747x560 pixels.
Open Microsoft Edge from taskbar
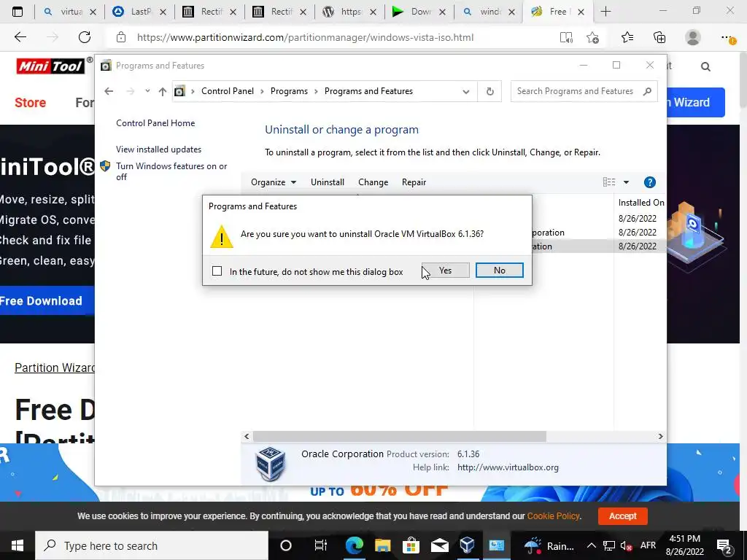tap(354, 545)
